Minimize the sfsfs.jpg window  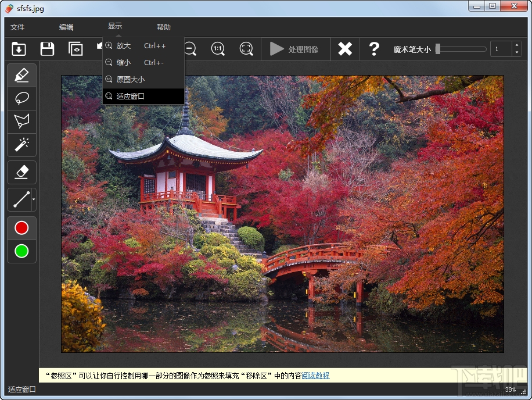coord(477,6)
